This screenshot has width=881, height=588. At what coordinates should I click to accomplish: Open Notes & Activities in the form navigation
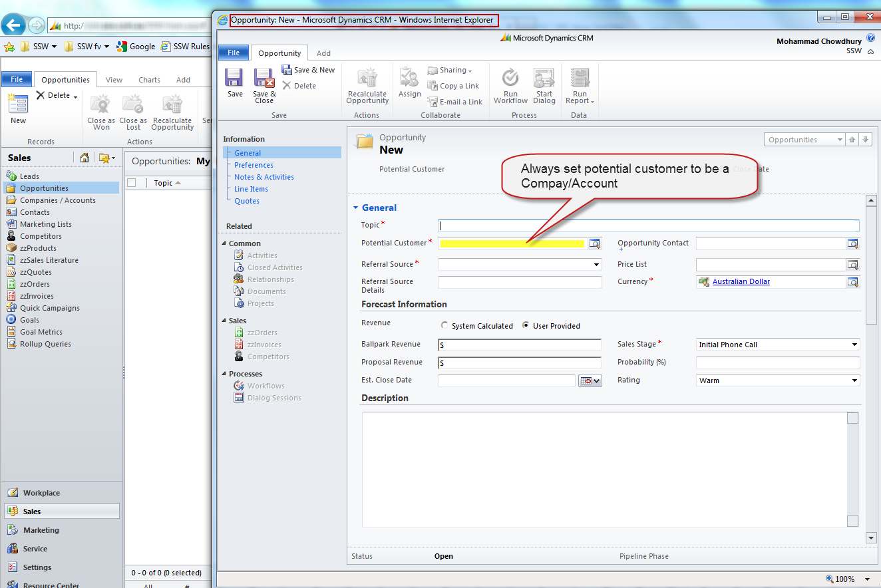pos(264,177)
